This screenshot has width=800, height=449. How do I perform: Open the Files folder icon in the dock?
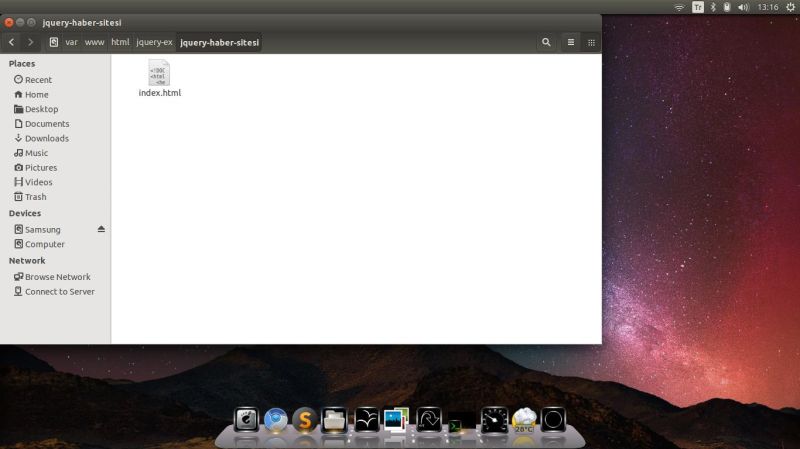[x=334, y=420]
